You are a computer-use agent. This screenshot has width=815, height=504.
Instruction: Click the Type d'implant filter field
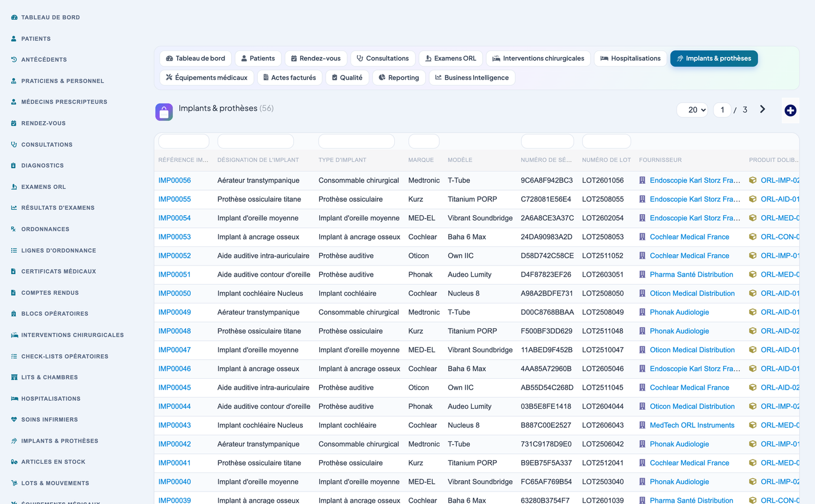pyautogui.click(x=356, y=142)
